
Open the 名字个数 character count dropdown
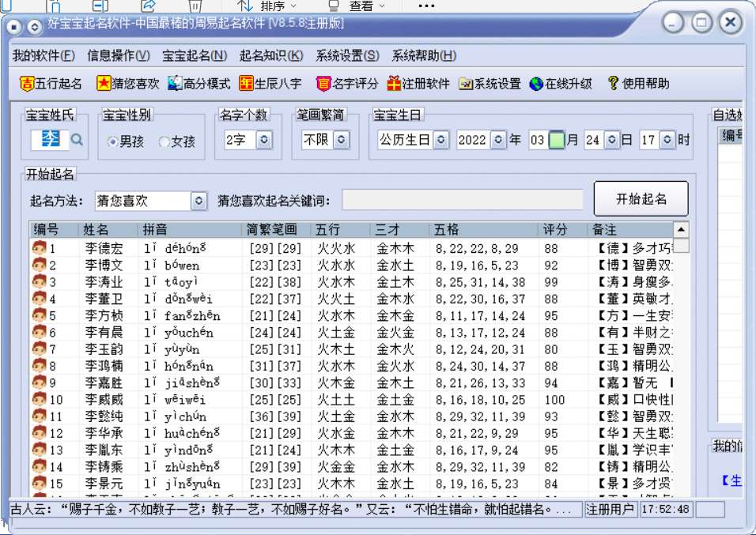coord(263,138)
